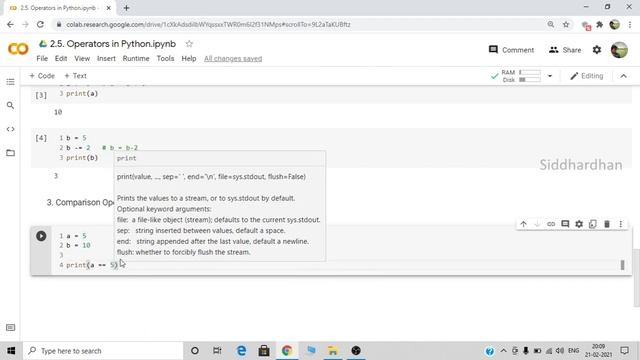Open the code snippets panel icon
Screen dimensions: 640x360
(x=11, y=129)
